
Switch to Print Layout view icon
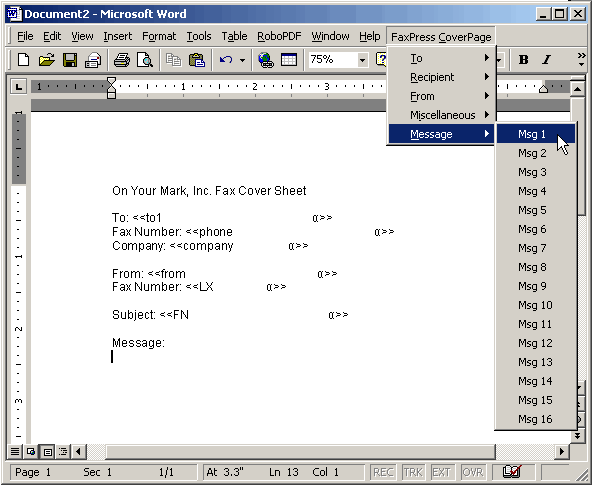(47, 451)
